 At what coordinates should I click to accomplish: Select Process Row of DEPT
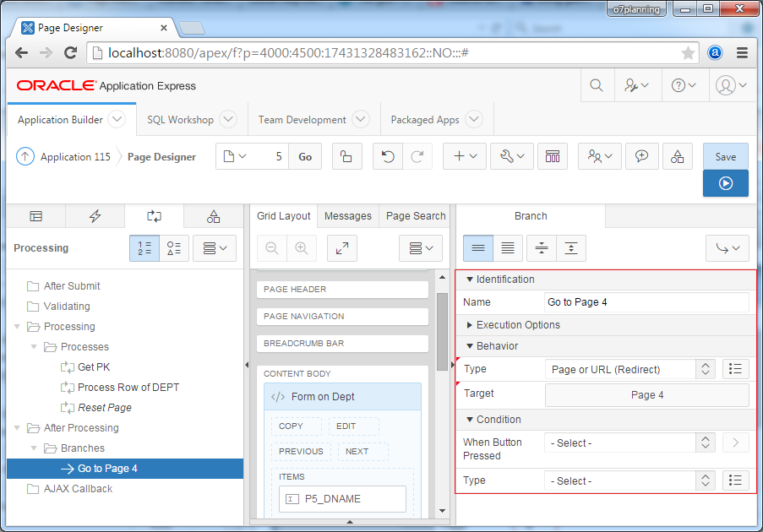pos(128,388)
